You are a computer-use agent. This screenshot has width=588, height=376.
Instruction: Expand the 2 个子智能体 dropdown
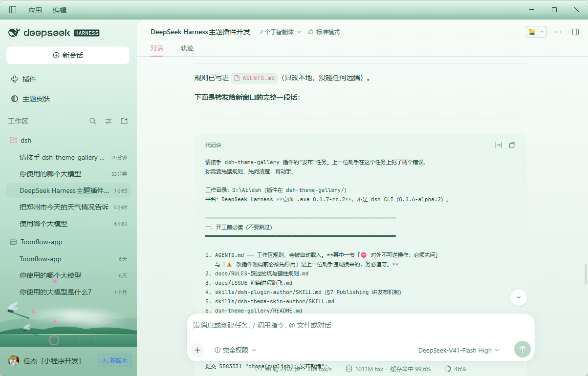click(x=281, y=32)
